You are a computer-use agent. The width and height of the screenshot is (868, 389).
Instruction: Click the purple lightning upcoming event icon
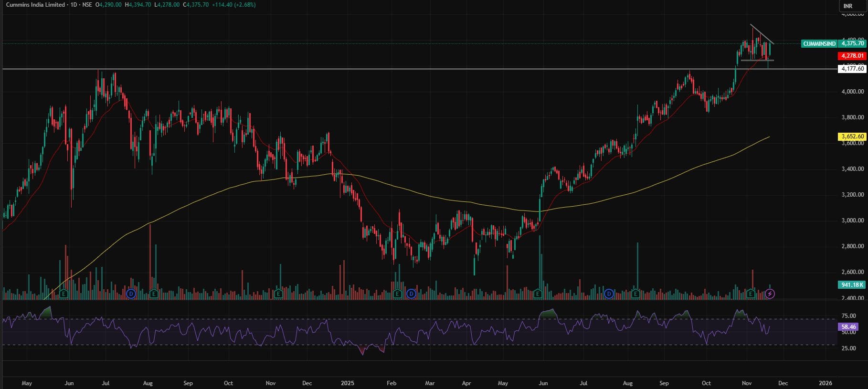770,294
